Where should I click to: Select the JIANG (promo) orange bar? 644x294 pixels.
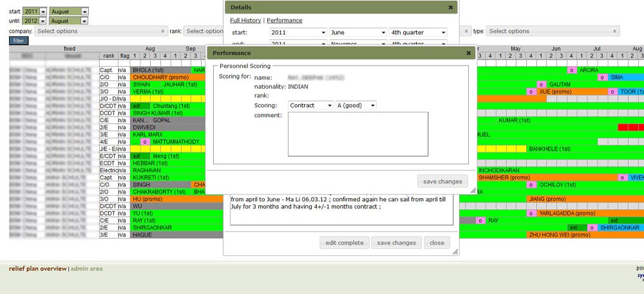585,199
